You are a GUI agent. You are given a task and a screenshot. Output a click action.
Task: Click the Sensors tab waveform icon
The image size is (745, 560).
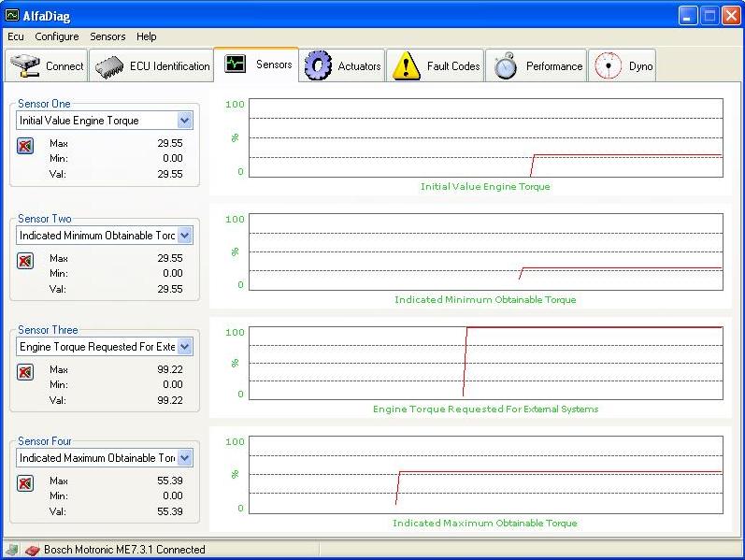pyautogui.click(x=236, y=64)
